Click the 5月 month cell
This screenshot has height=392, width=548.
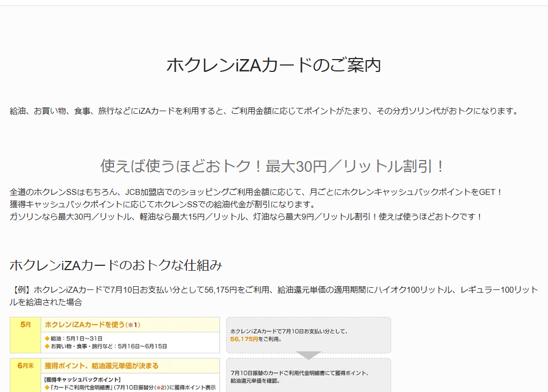tap(25, 335)
